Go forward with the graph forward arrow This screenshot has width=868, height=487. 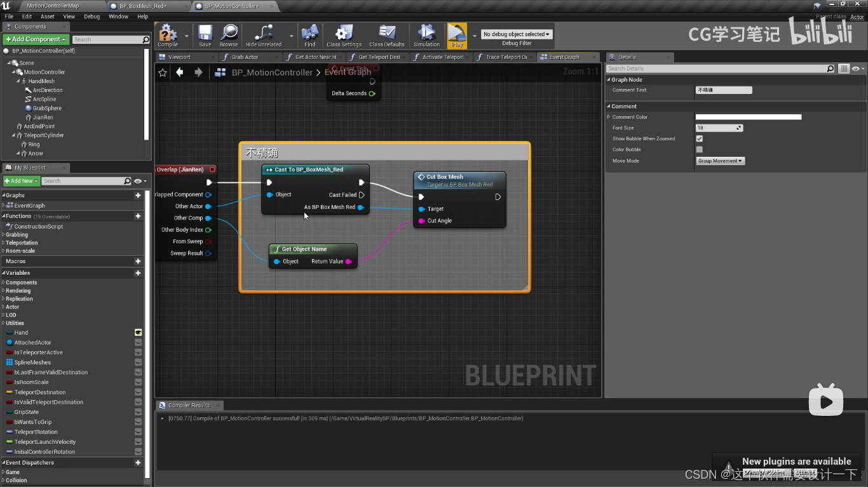(198, 72)
